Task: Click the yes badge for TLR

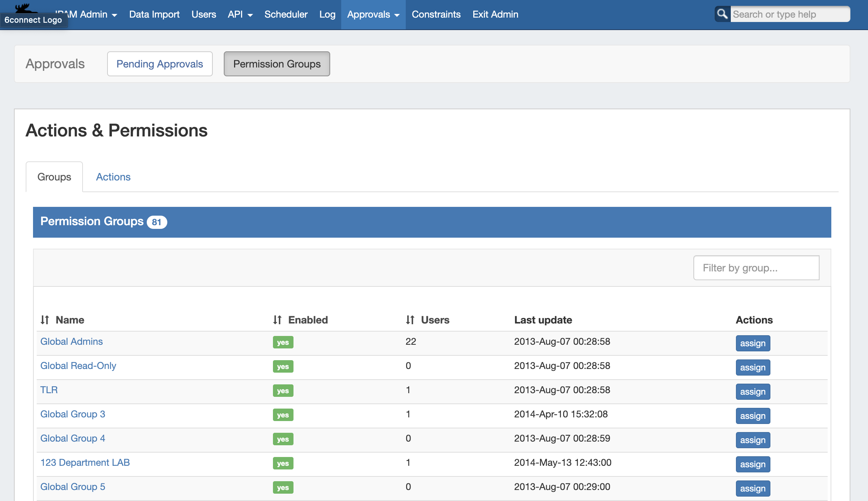Action: click(283, 391)
